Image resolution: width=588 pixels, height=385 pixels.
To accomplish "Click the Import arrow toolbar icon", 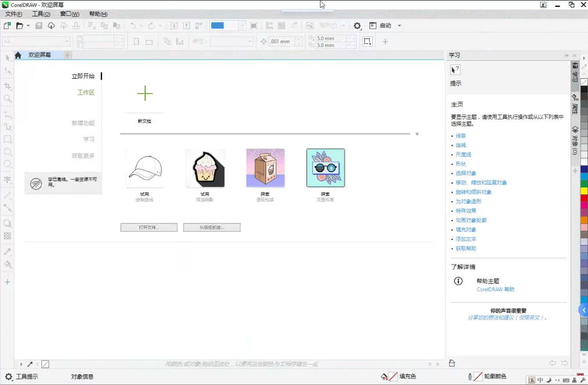I will click(x=174, y=25).
